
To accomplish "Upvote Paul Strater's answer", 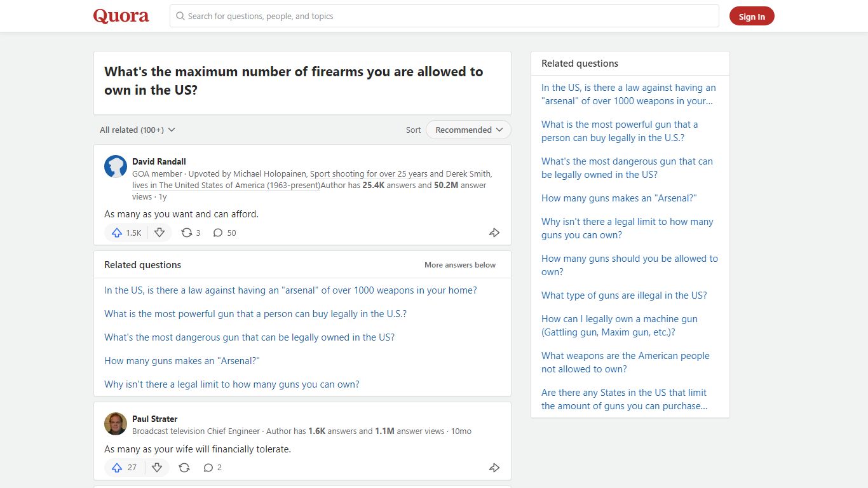I will coord(117,468).
